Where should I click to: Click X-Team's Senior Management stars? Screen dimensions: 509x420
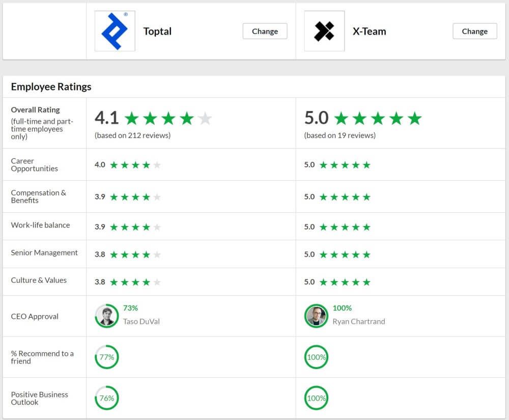click(345, 255)
